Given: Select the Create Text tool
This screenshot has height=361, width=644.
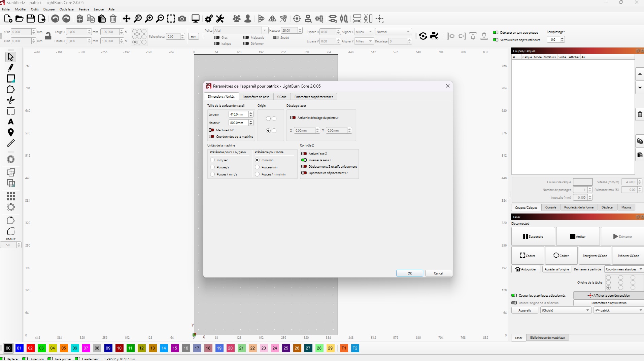Looking at the screenshot, I should (11, 122).
